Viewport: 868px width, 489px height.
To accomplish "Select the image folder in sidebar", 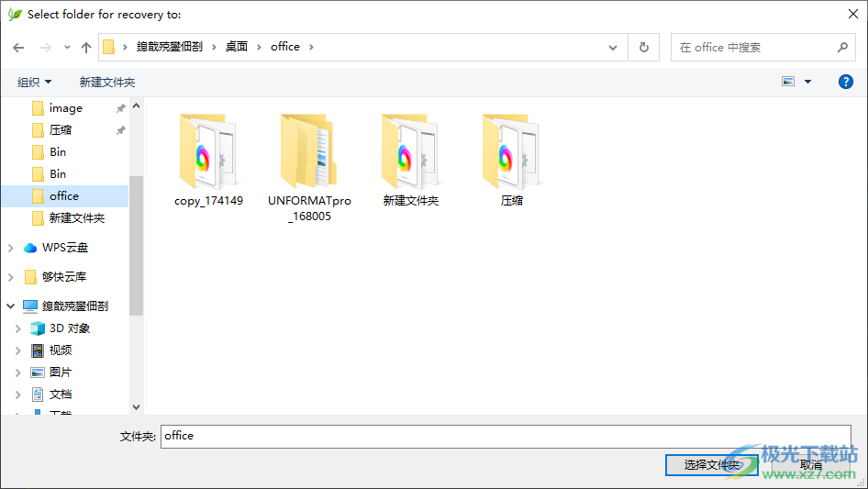I will tap(65, 108).
